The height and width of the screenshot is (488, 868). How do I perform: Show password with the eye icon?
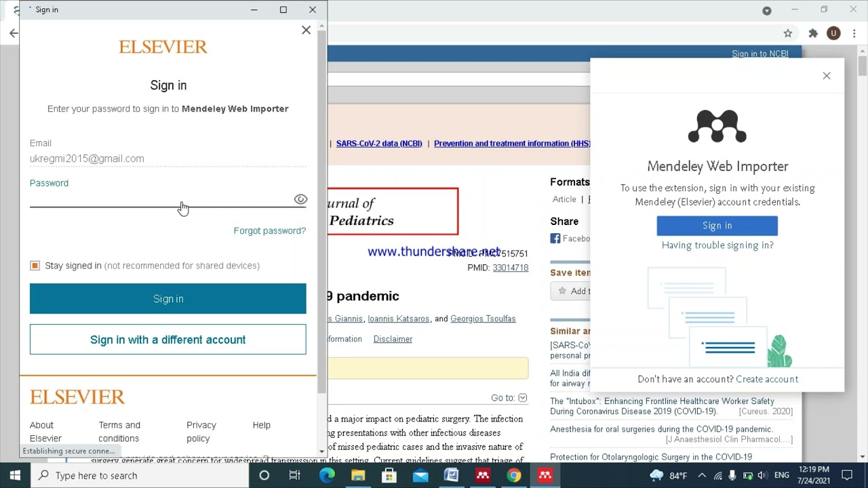pyautogui.click(x=300, y=199)
